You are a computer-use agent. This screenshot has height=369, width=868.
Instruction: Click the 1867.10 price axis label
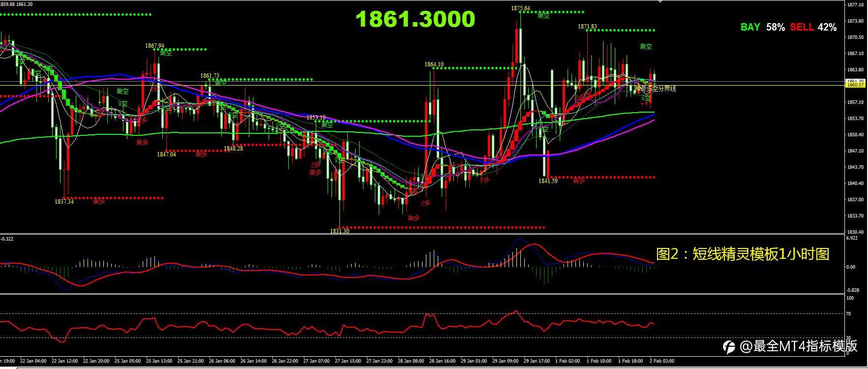click(856, 54)
